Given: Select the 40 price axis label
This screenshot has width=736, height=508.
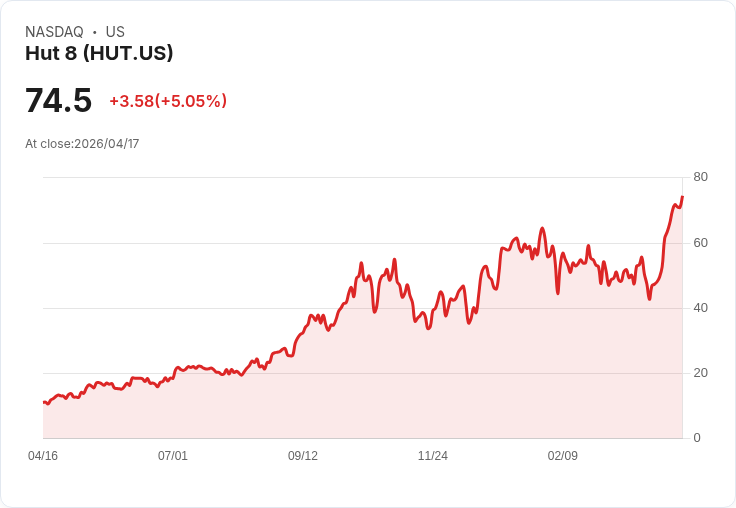Looking at the screenshot, I should (700, 308).
